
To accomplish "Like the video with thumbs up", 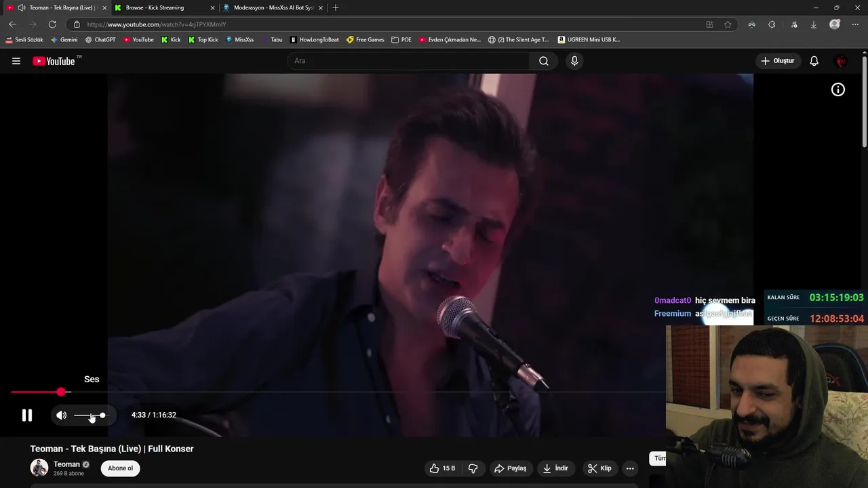I will point(442,468).
